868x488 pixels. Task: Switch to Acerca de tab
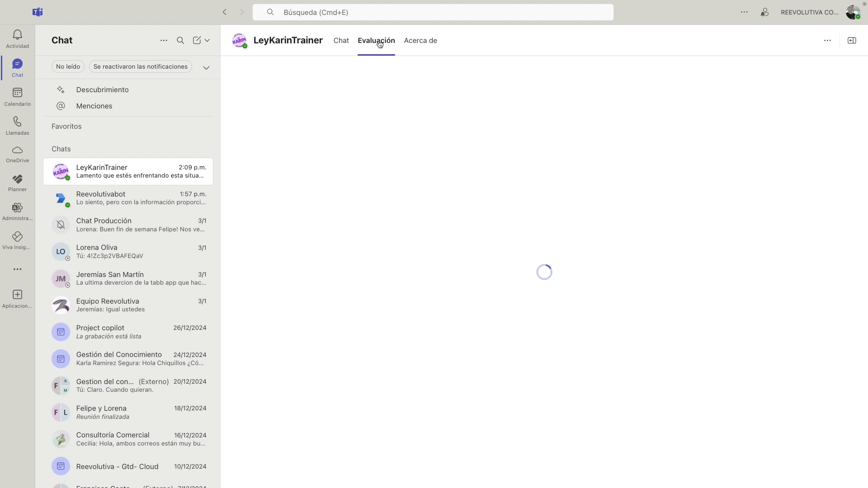421,40
